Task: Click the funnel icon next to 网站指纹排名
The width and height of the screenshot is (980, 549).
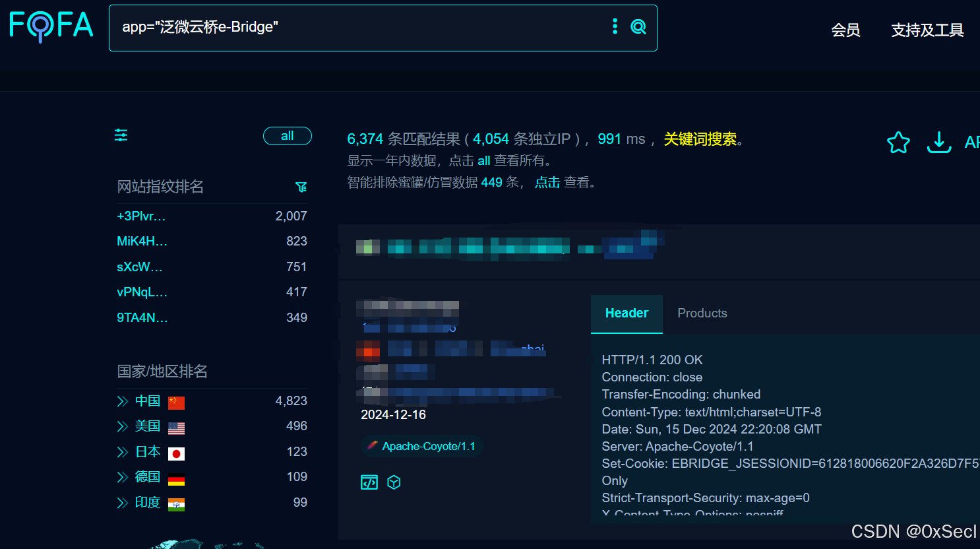Action: coord(301,187)
